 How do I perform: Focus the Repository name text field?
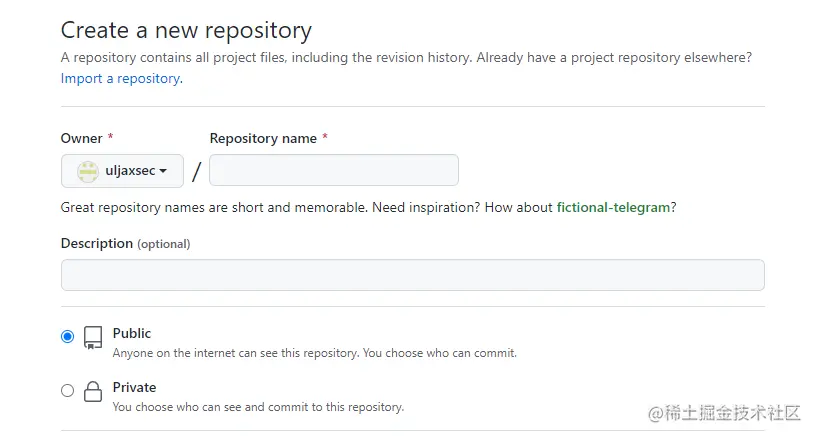333,170
